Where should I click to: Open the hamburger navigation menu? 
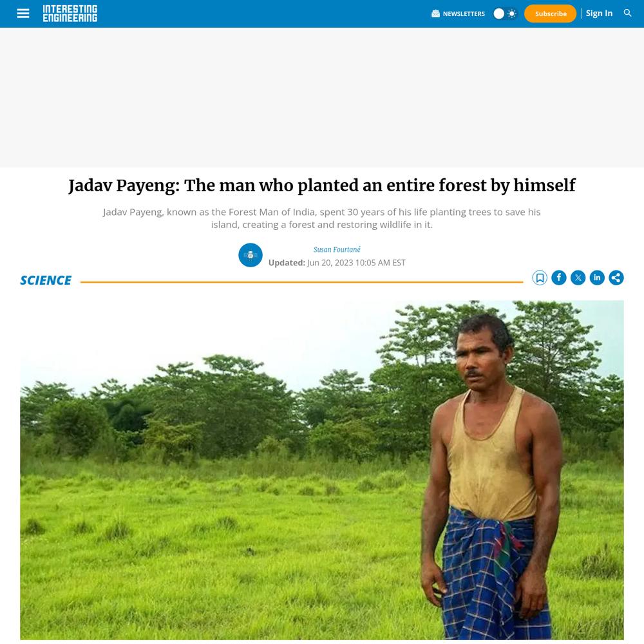point(23,14)
